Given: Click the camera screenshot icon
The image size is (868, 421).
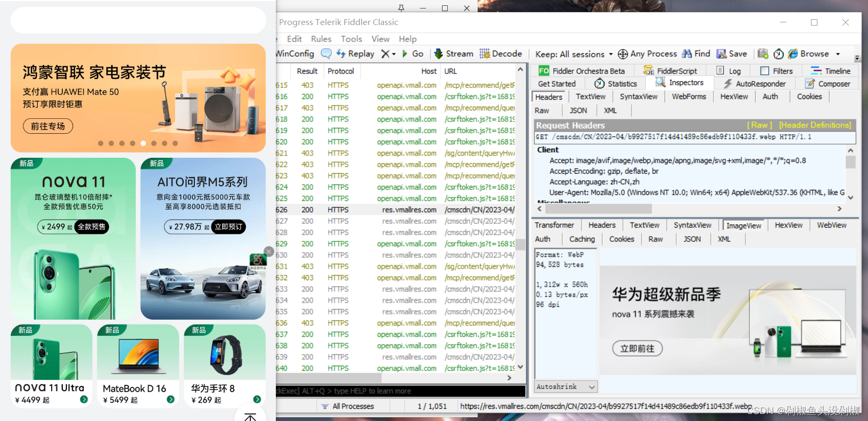Looking at the screenshot, I should click(763, 54).
